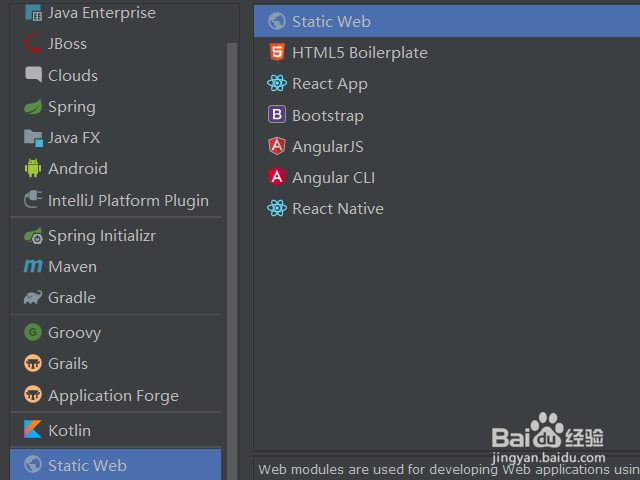640x480 pixels.
Task: Click the Spring leaf icon
Action: (33, 107)
